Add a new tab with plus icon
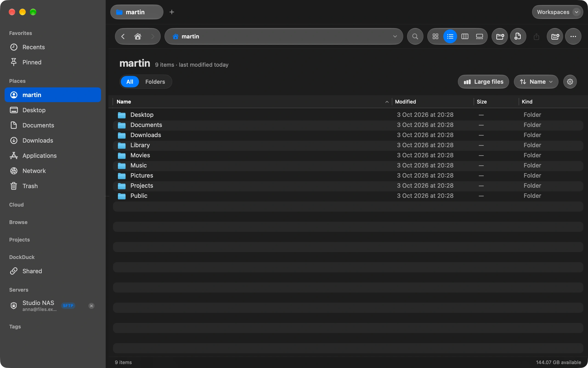588x368 pixels. (x=172, y=12)
